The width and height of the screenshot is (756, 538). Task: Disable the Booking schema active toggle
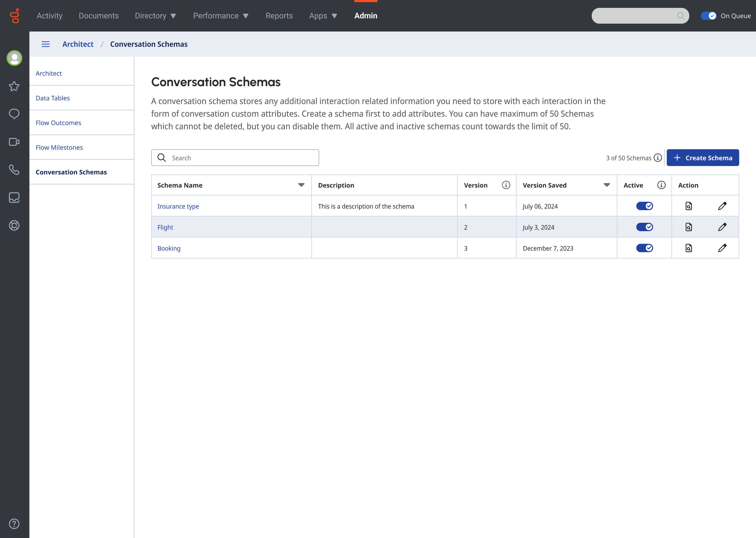[644, 248]
